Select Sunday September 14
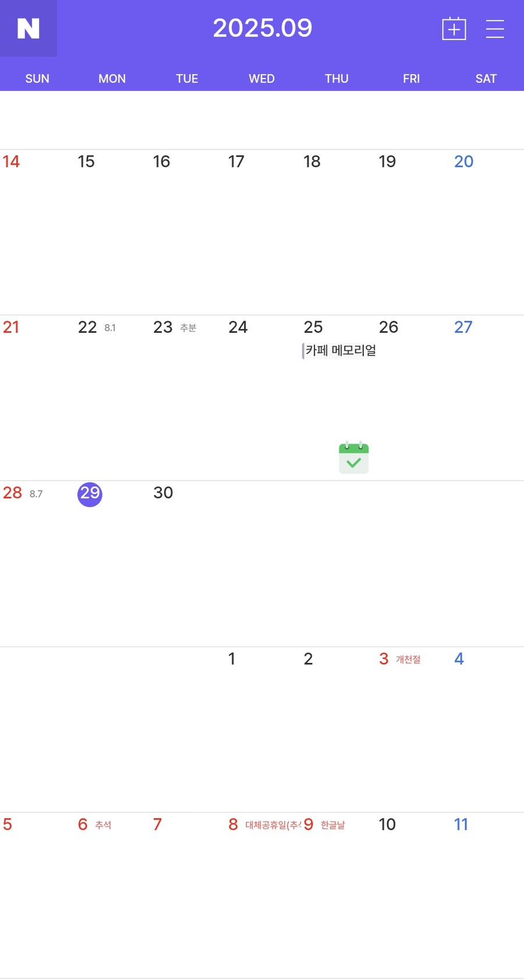This screenshot has height=980, width=524. pyautogui.click(x=11, y=162)
